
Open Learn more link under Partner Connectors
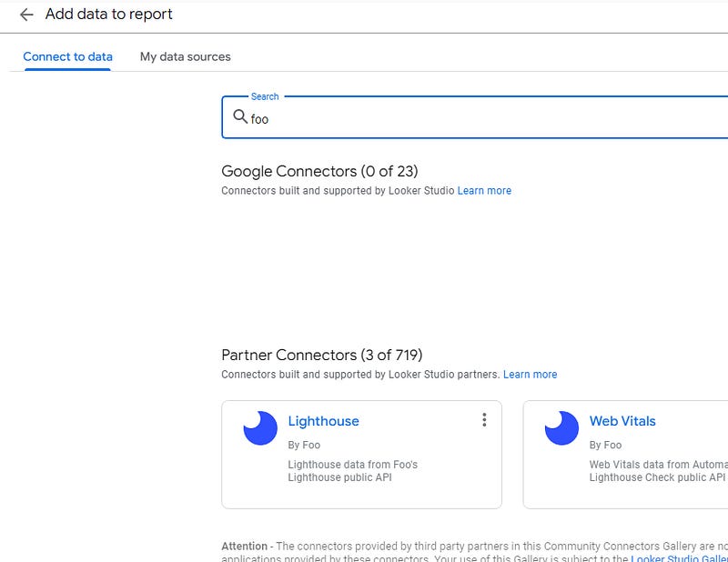click(x=531, y=375)
